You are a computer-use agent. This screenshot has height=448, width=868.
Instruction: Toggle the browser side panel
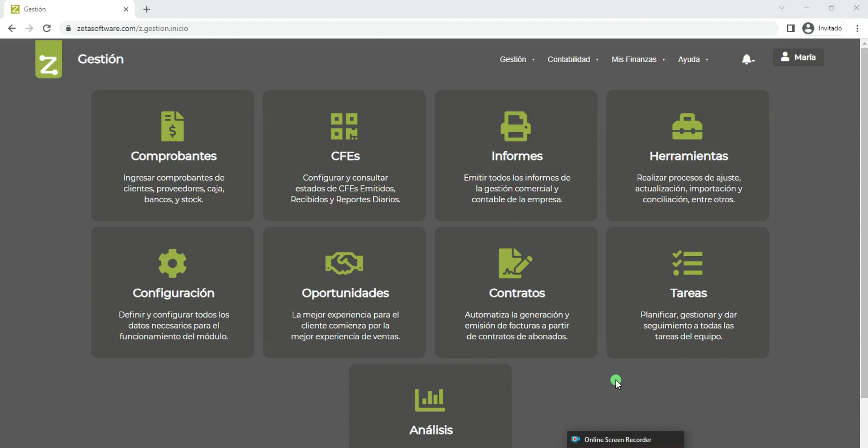pos(791,28)
